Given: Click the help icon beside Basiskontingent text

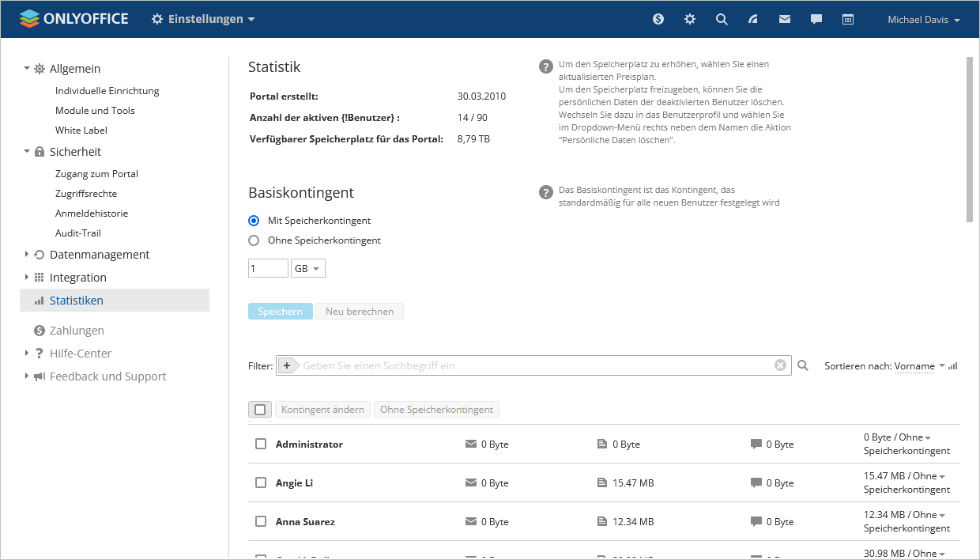Looking at the screenshot, I should click(545, 192).
